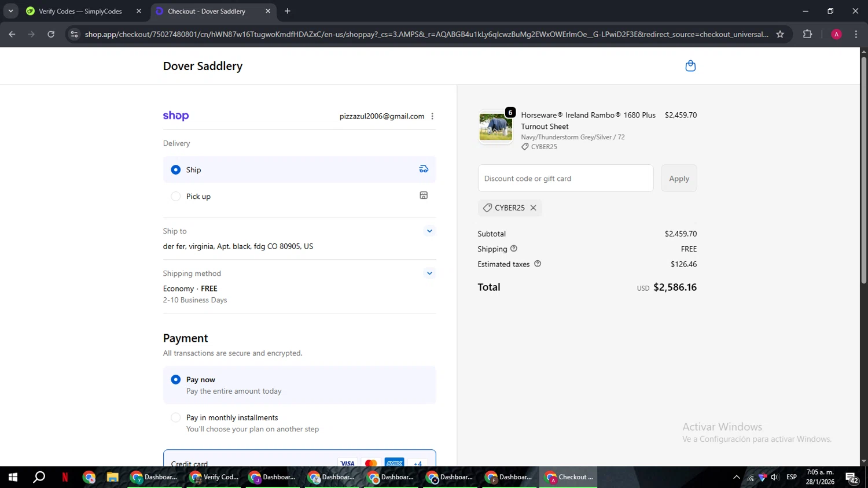Open the browser Extensions icon
The width and height of the screenshot is (868, 488).
tap(807, 34)
